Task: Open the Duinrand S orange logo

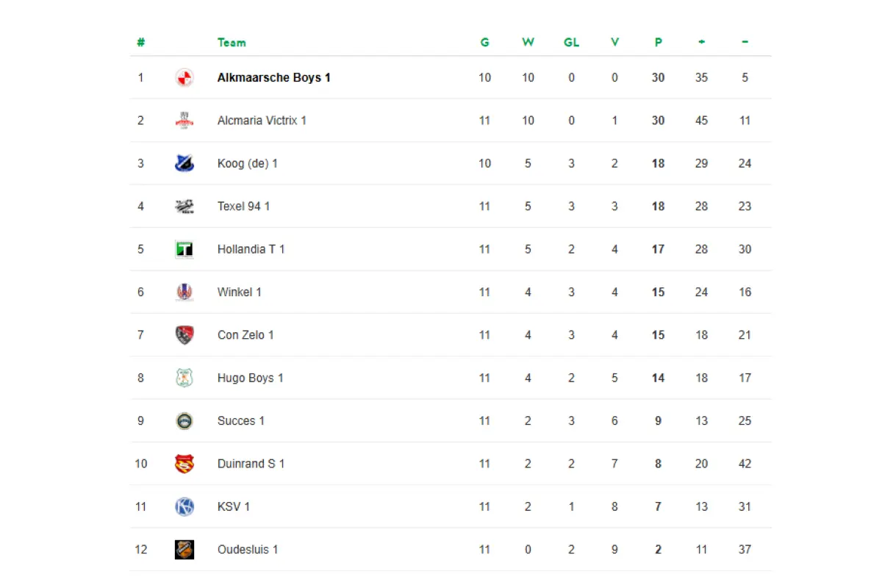Action: [x=184, y=464]
